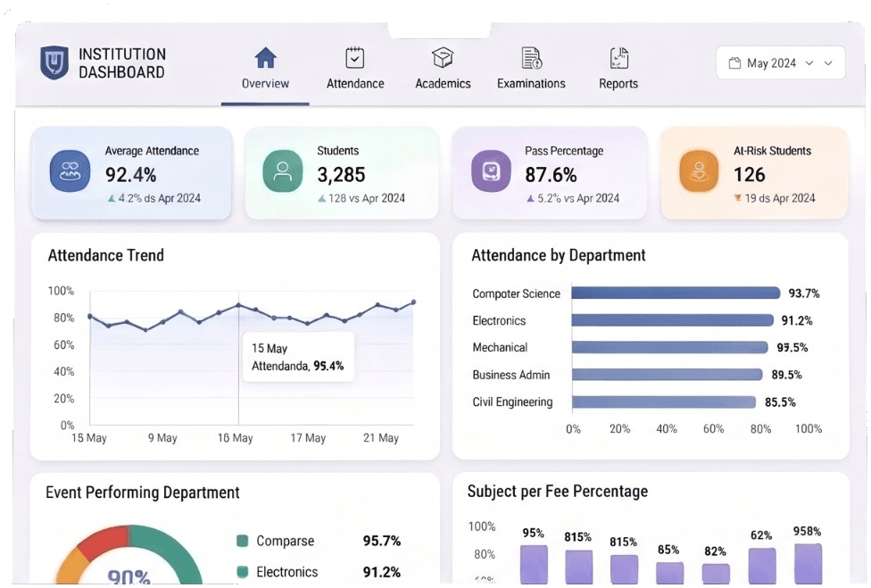The height and width of the screenshot is (588, 871).
Task: Click the 85.5% Civil Engineering value
Action: 780,402
